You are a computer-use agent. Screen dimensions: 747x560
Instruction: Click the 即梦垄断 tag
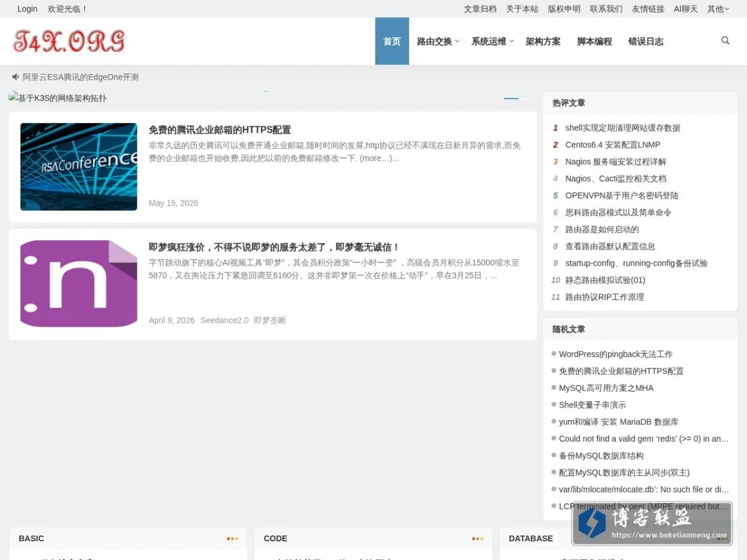[x=270, y=320]
